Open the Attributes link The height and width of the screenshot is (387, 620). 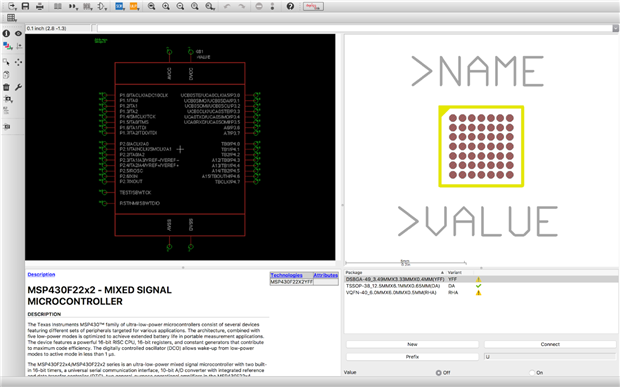point(326,275)
